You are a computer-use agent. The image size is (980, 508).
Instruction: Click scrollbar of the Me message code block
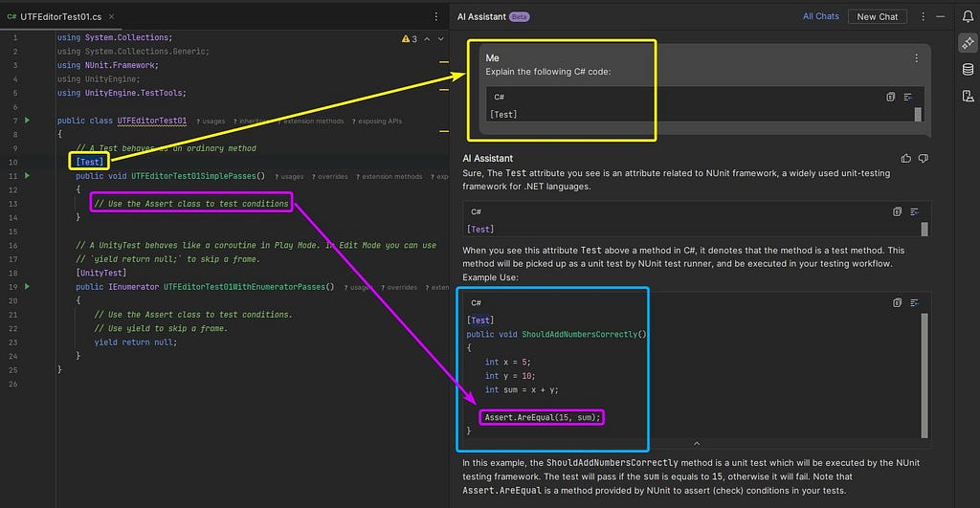pyautogui.click(x=918, y=115)
